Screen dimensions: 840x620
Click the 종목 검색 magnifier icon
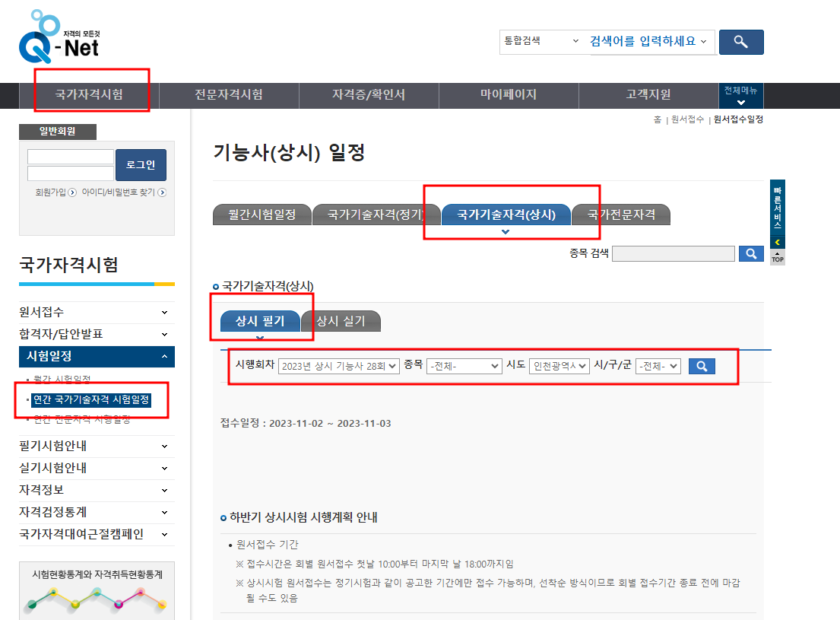point(751,253)
